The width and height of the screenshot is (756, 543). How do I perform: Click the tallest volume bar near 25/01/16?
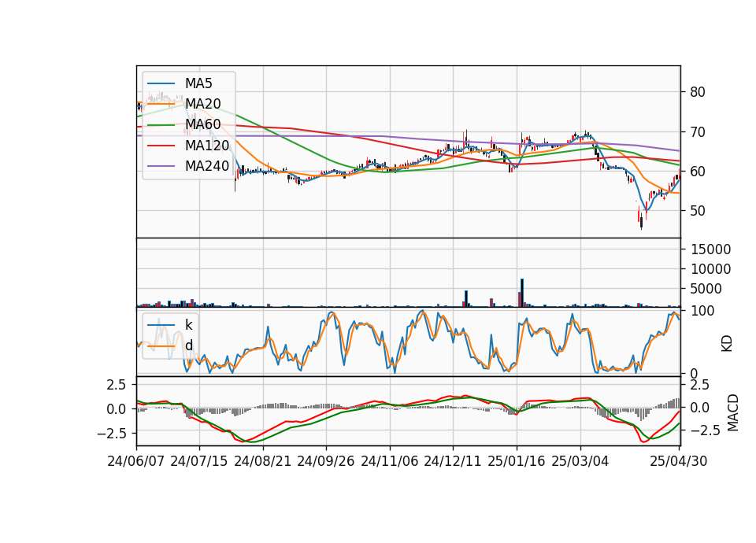pyautogui.click(x=522, y=293)
